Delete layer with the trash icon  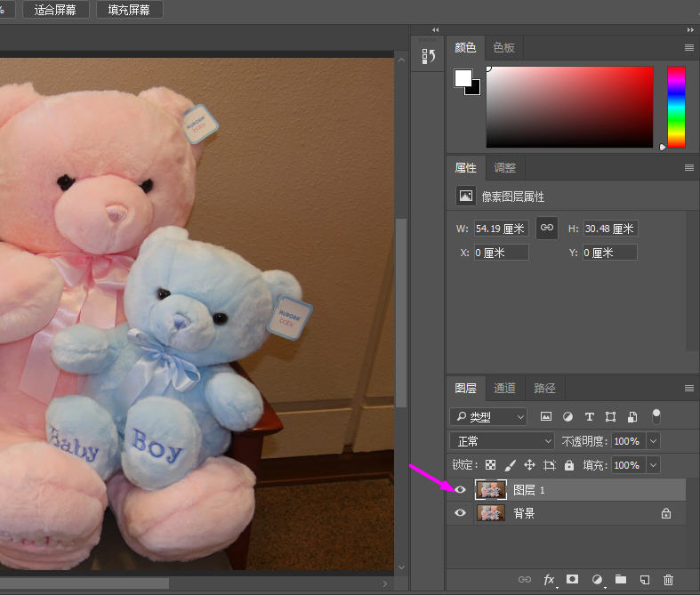pyautogui.click(x=669, y=580)
